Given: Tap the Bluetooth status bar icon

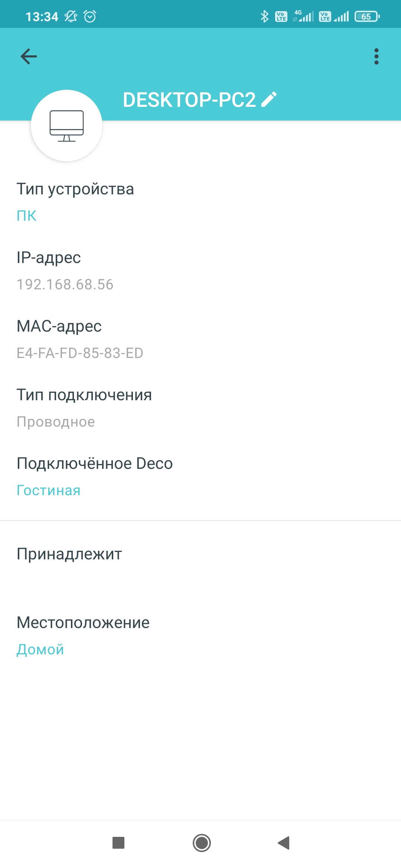Looking at the screenshot, I should pyautogui.click(x=264, y=16).
